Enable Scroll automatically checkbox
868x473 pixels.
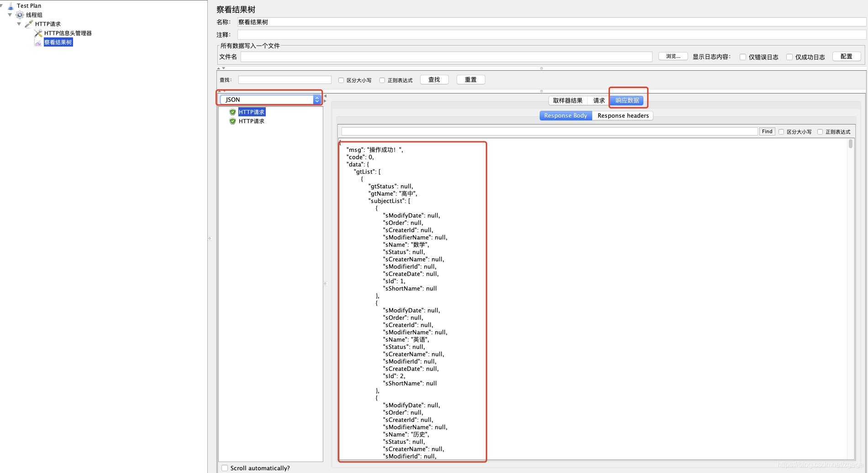[x=225, y=468]
